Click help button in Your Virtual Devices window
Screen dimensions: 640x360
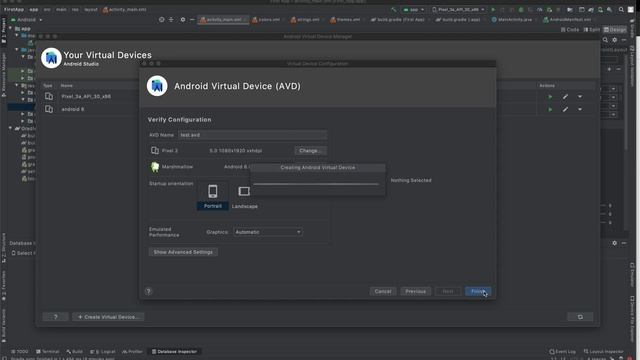56,317
